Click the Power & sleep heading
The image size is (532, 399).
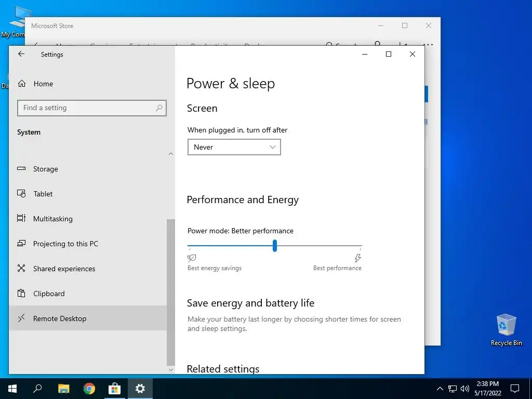231,84
